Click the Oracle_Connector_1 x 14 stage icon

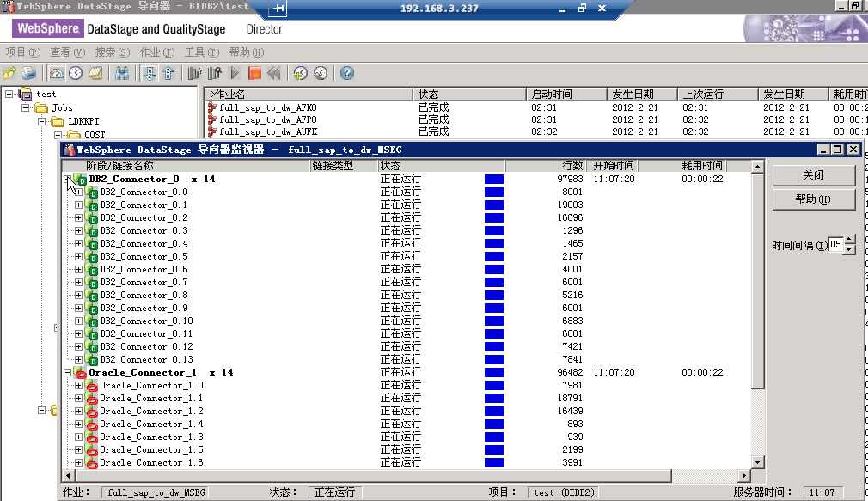coord(80,373)
